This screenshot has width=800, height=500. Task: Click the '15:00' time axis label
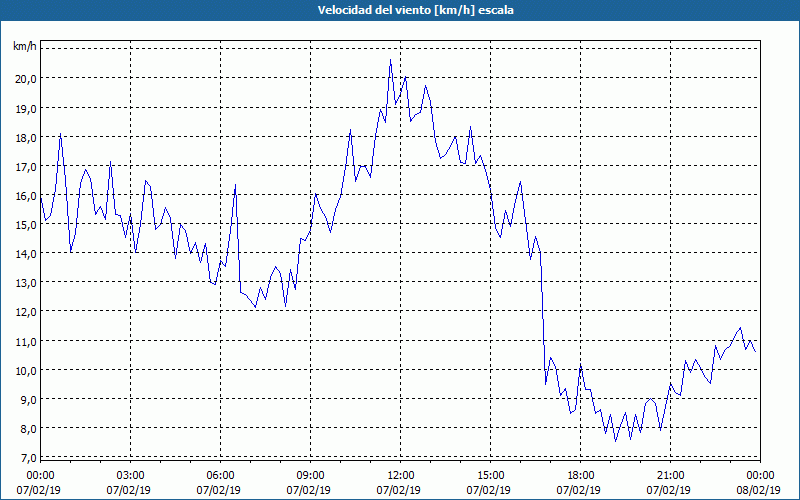click(491, 476)
